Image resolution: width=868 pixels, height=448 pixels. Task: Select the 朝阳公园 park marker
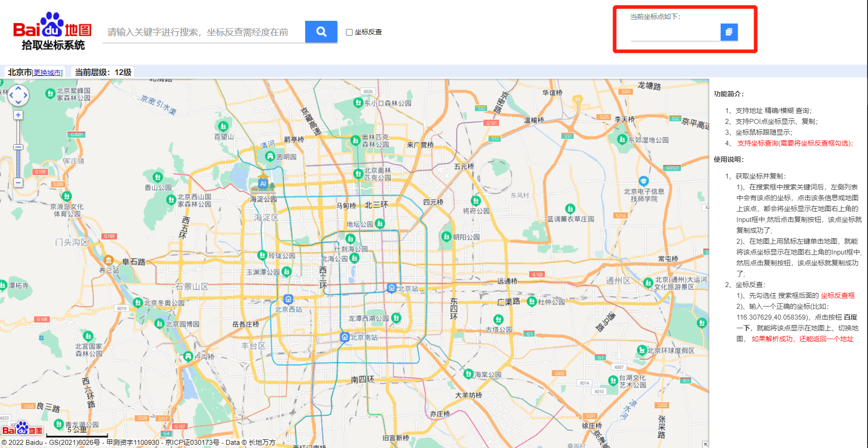click(446, 236)
